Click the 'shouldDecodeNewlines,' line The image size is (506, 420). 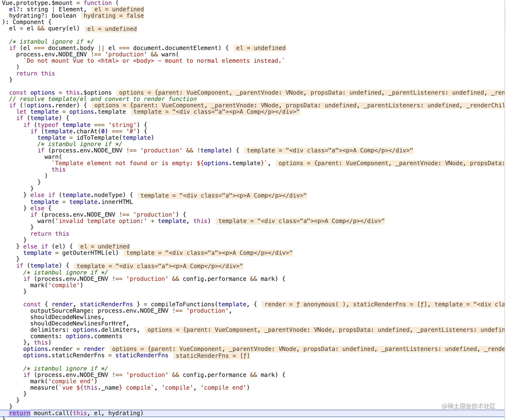(67, 317)
